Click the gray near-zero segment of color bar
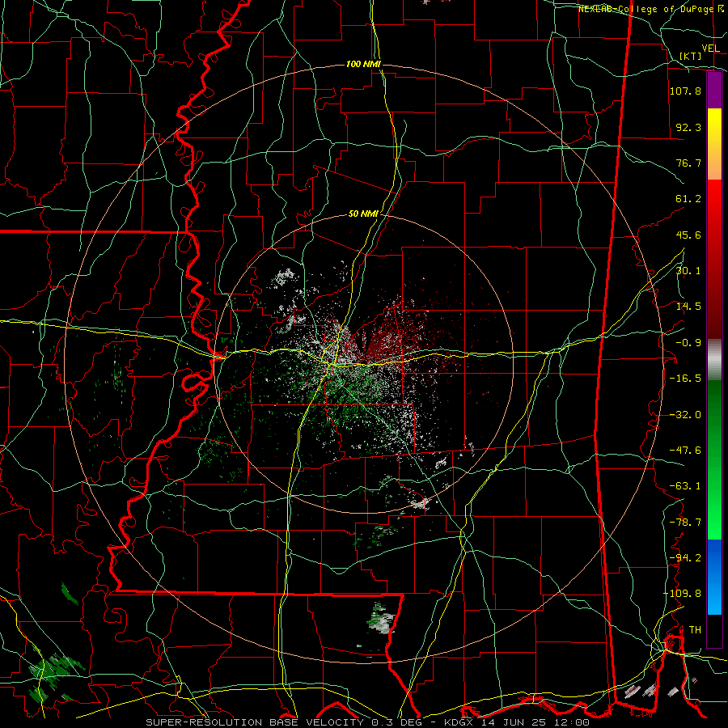 coord(714,360)
